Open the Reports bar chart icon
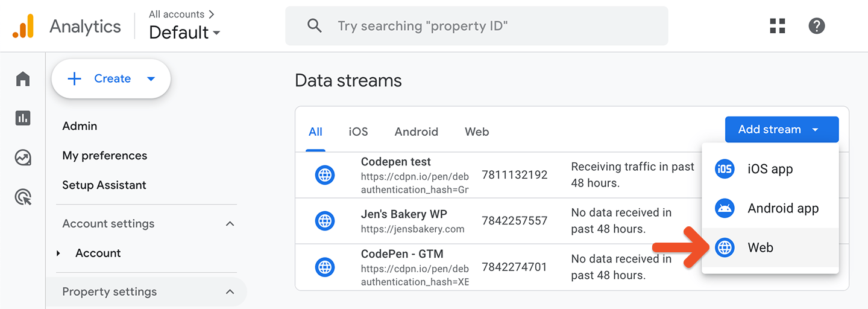868x309 pixels. click(23, 118)
